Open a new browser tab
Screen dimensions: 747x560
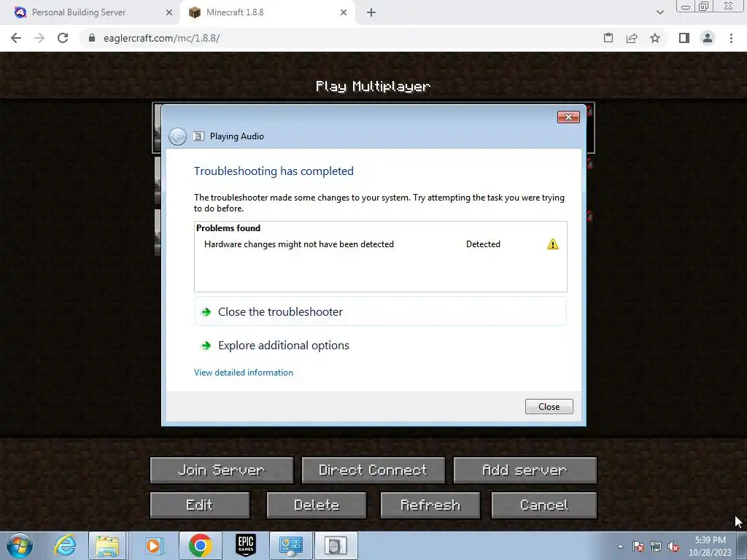coord(371,13)
